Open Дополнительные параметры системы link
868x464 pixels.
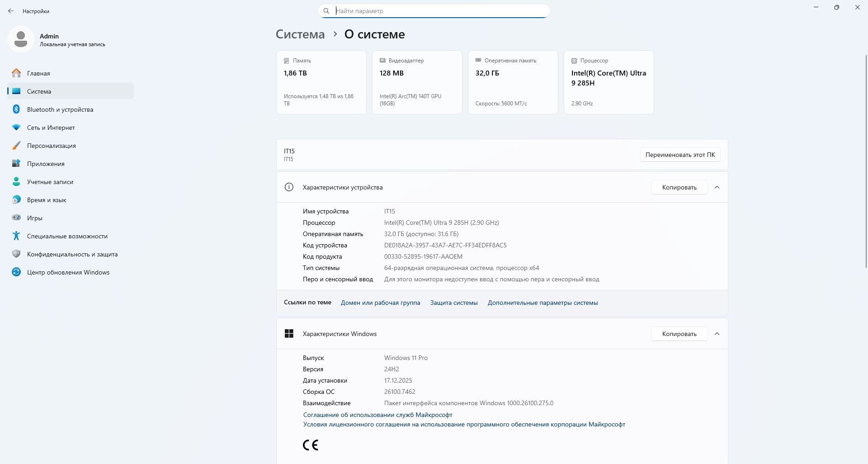pos(542,303)
